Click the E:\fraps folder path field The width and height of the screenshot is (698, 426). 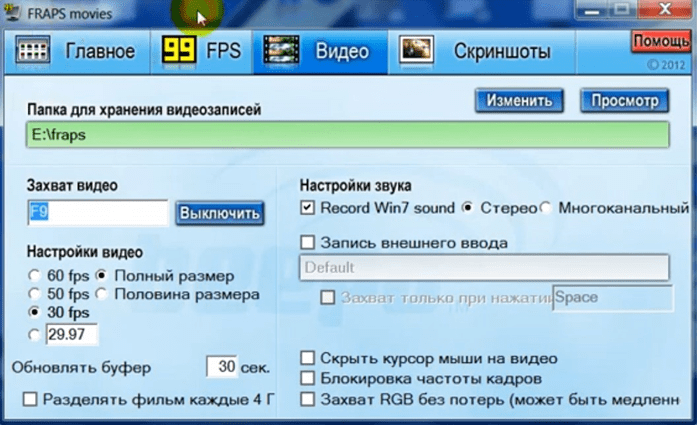pos(348,135)
